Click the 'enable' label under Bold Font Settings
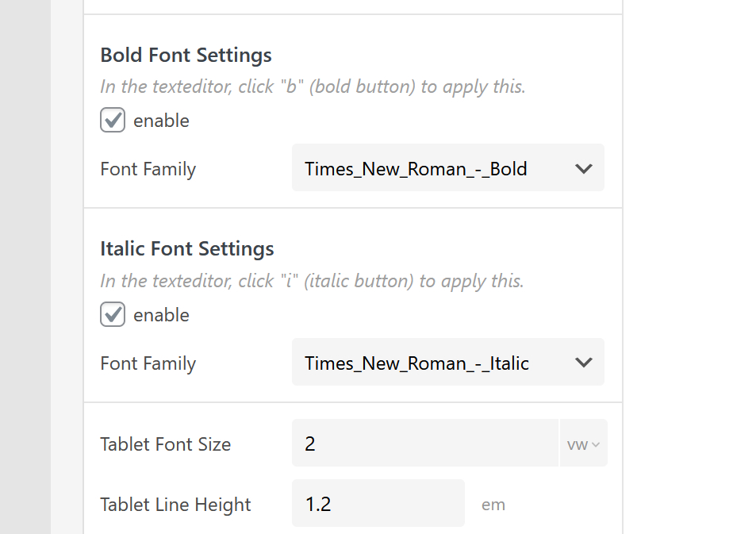Screen dimensions: 756x534 161,121
